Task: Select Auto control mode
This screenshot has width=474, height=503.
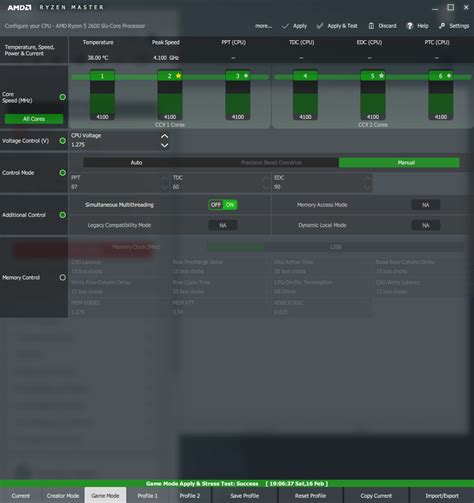Action: 136,163
